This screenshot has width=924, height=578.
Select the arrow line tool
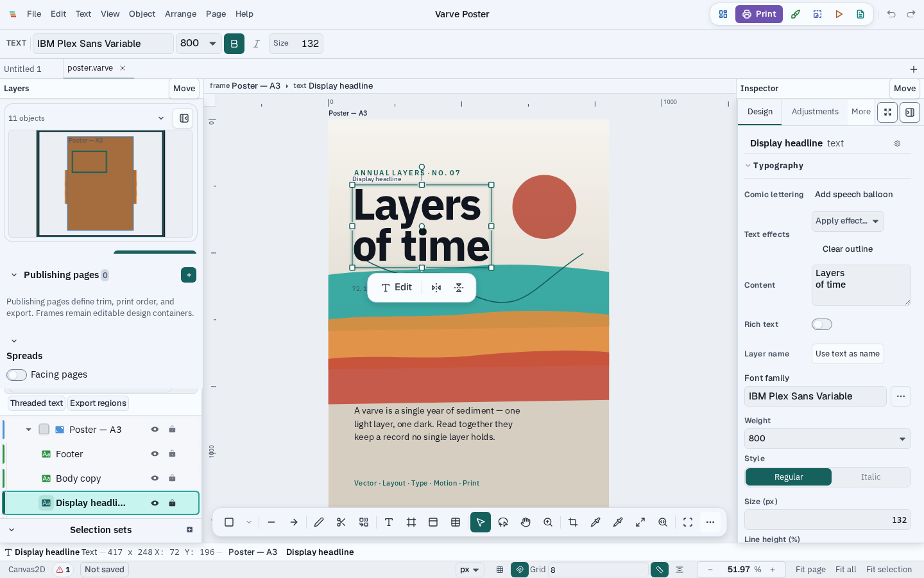pyautogui.click(x=294, y=522)
